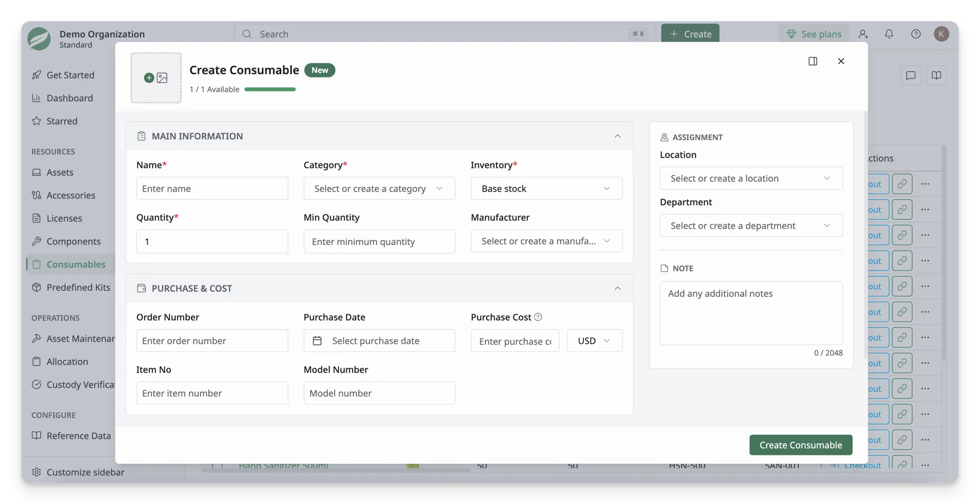The height and width of the screenshot is (504, 980).
Task: Open the invite user icon
Action: tap(863, 34)
